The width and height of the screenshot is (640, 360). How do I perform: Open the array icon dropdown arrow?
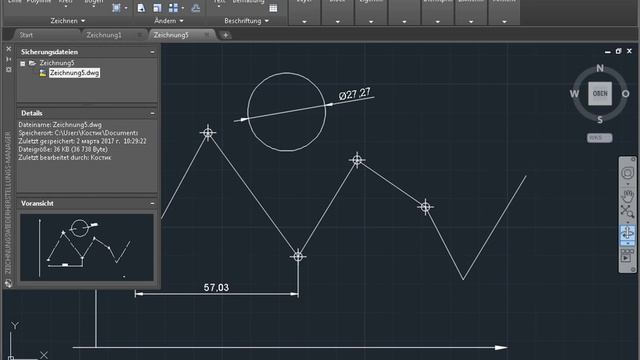point(182,8)
